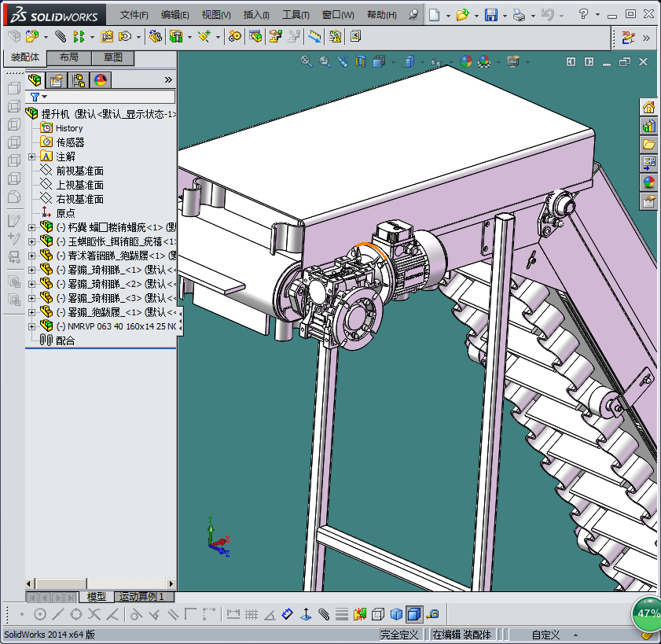The width and height of the screenshot is (661, 644).
Task: Click the SolidWorks Resources home icon
Action: pos(648,107)
